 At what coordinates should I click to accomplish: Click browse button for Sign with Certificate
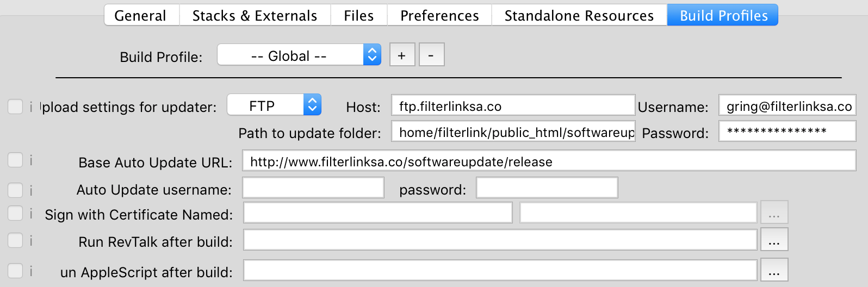[774, 213]
